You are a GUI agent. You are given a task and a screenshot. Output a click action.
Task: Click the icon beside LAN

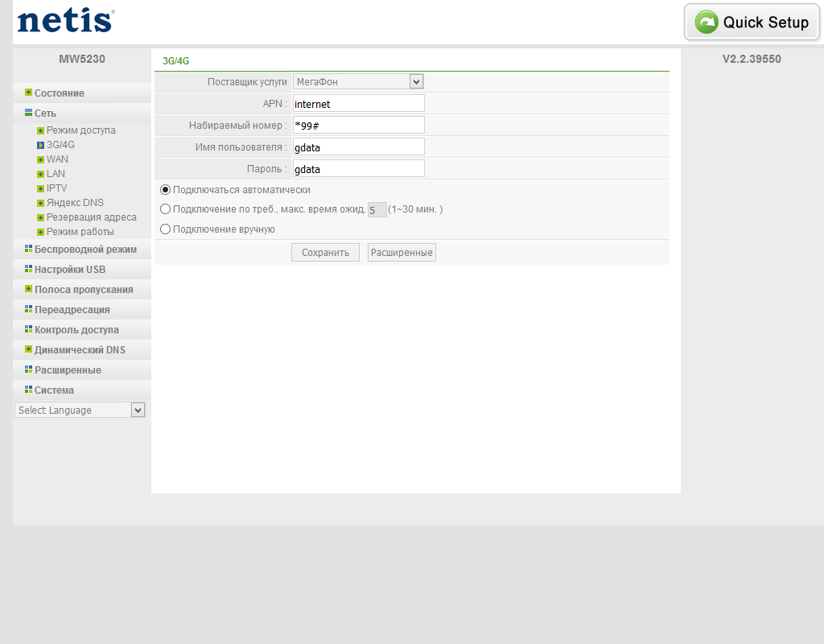pyautogui.click(x=40, y=174)
